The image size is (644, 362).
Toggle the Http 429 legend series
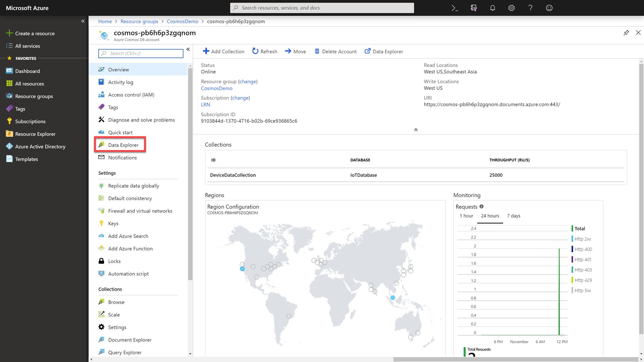583,280
